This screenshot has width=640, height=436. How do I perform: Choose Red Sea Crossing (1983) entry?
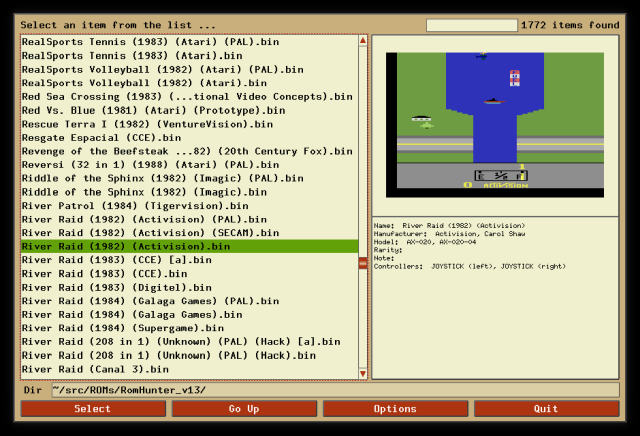(x=189, y=96)
